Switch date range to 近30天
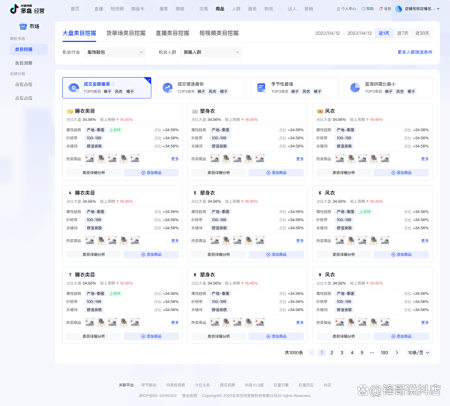The image size is (450, 406). (x=422, y=33)
